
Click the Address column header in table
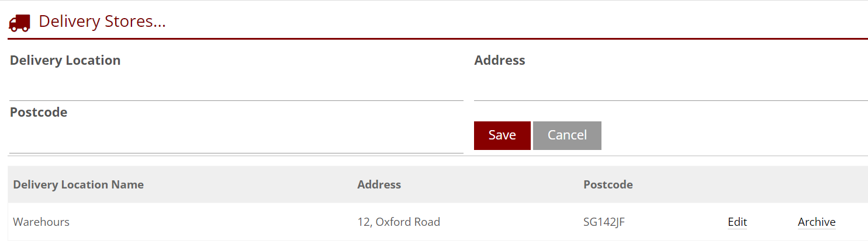[x=379, y=184]
